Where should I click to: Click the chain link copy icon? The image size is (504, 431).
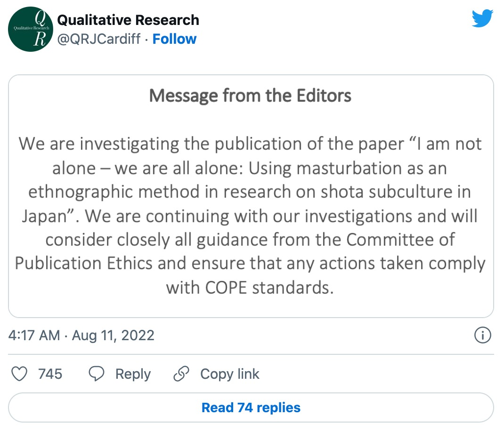(x=181, y=374)
